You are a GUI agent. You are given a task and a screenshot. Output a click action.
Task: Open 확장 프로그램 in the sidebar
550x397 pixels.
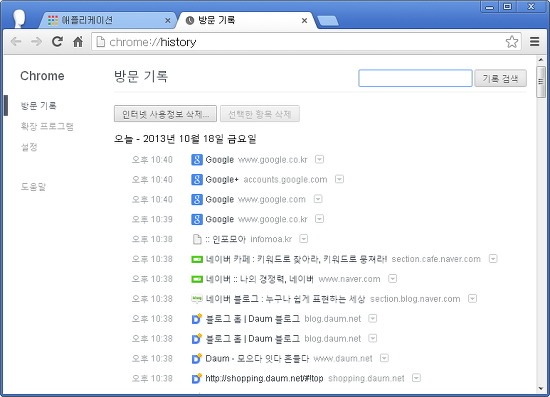point(47,126)
